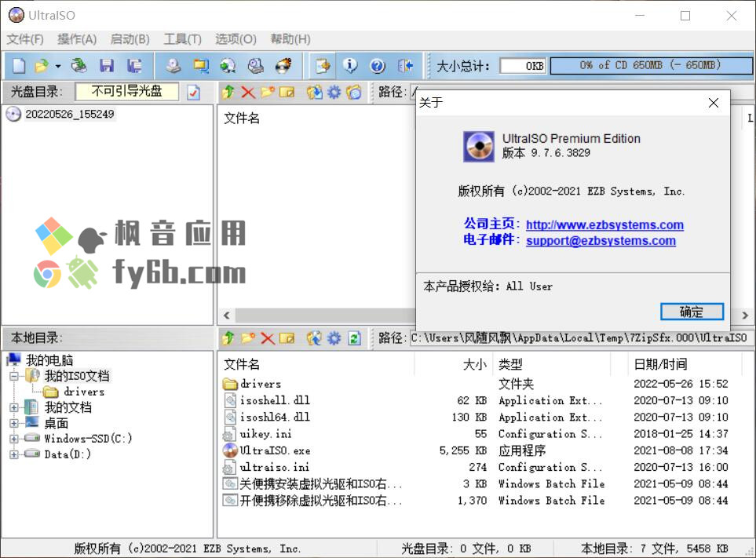Click the gear icon in the local toolbar
The width and height of the screenshot is (756, 558).
[334, 338]
